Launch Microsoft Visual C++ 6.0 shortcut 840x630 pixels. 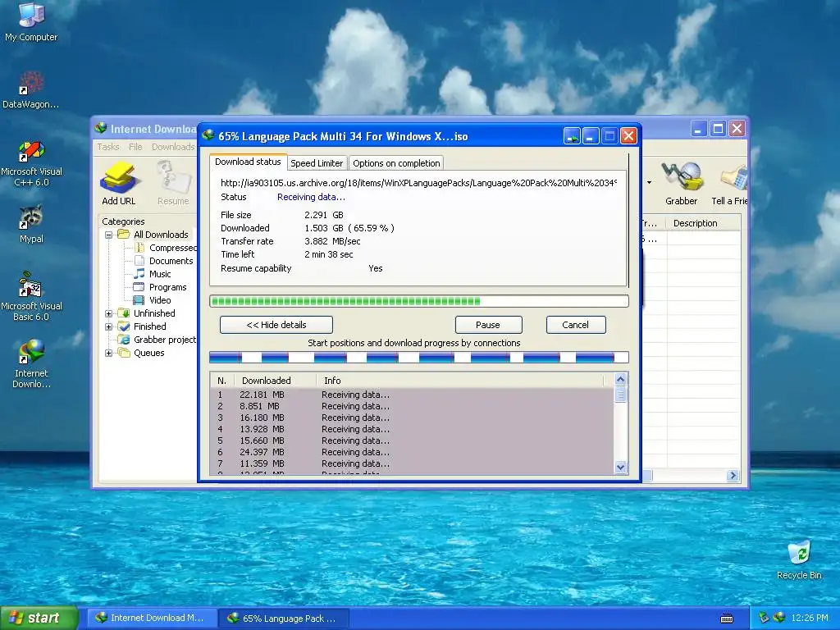31,163
